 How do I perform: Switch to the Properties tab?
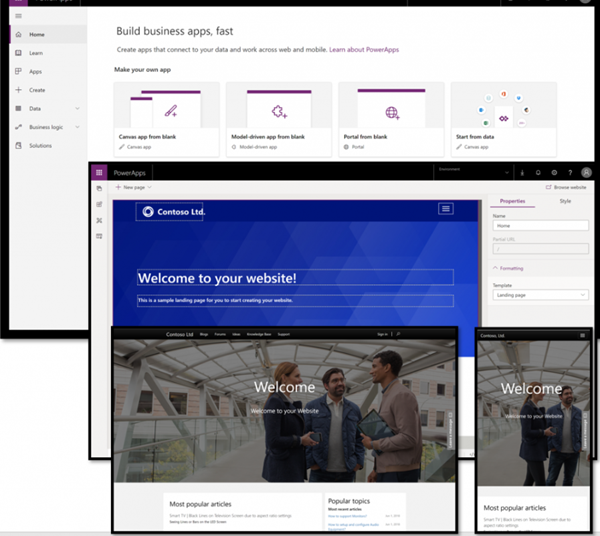tap(512, 201)
